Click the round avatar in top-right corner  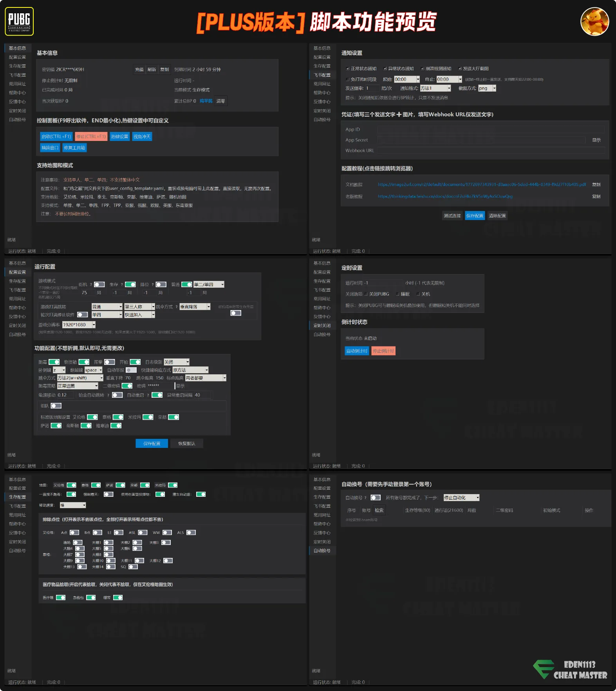click(x=594, y=22)
